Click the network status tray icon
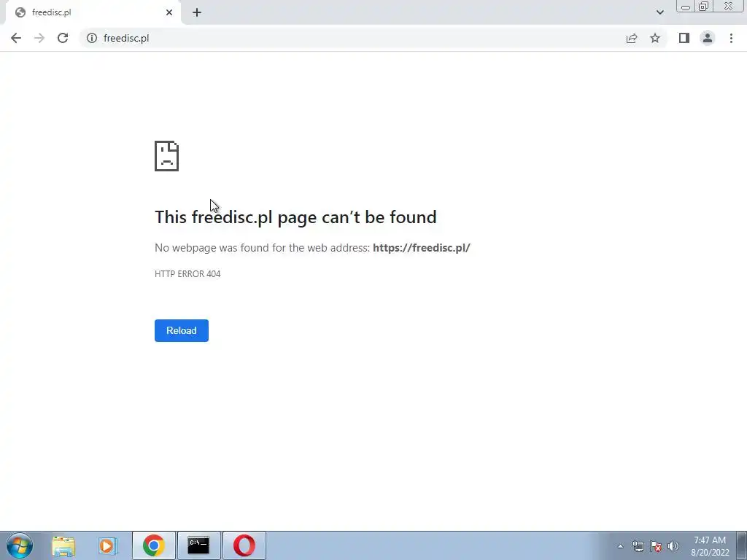747x560 pixels. [638, 546]
